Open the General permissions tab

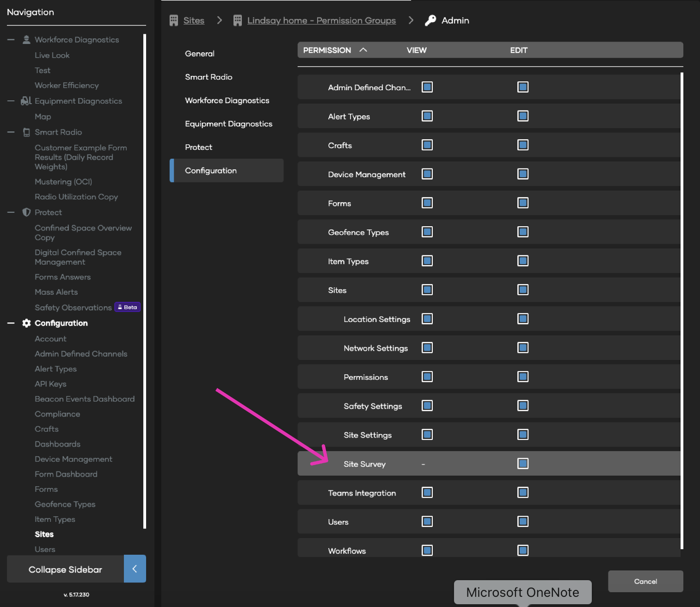pos(227,54)
